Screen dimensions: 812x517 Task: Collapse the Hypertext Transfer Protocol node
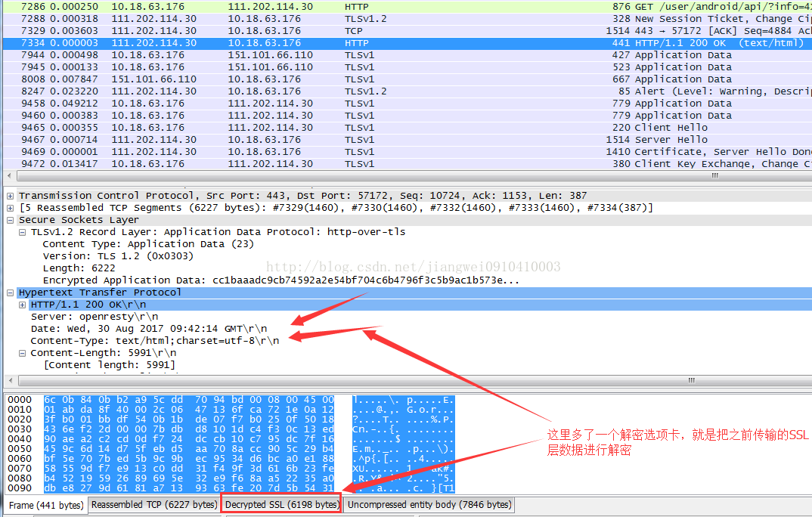click(10, 293)
